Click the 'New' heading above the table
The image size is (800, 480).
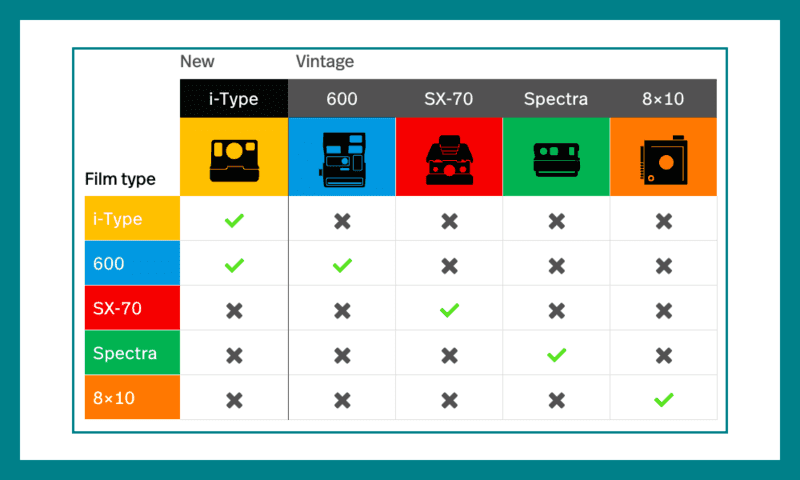tap(197, 61)
